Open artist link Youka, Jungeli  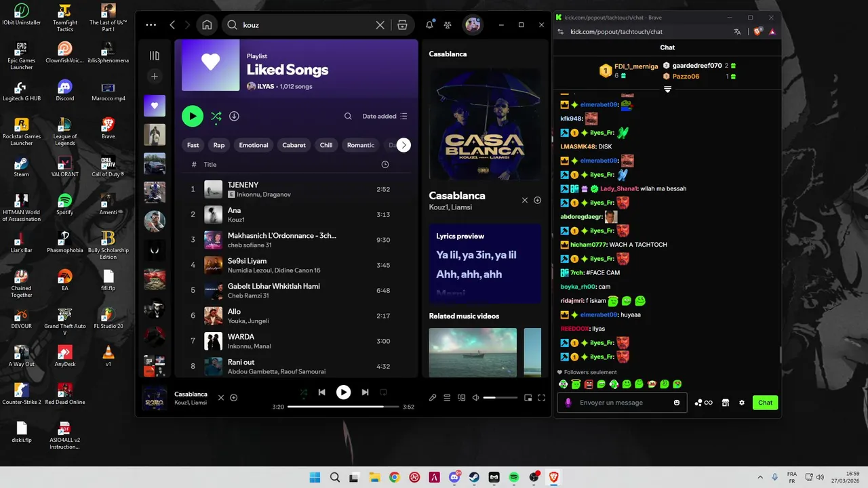click(x=248, y=321)
